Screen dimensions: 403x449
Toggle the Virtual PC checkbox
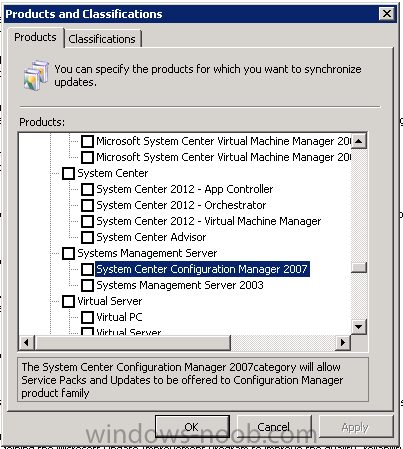point(87,317)
